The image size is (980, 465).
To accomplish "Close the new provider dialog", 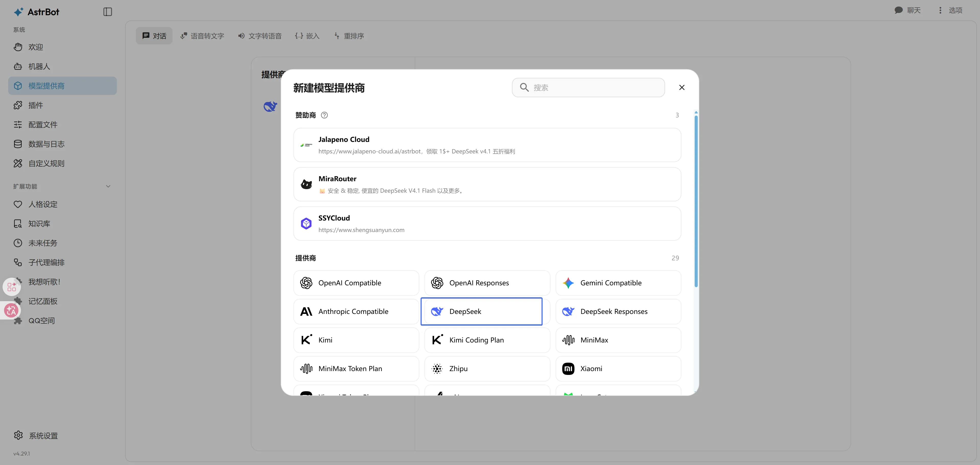I will pyautogui.click(x=682, y=88).
